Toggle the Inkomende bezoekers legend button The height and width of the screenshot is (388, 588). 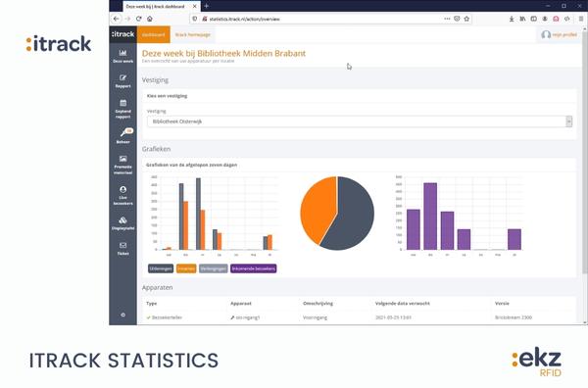coord(253,268)
